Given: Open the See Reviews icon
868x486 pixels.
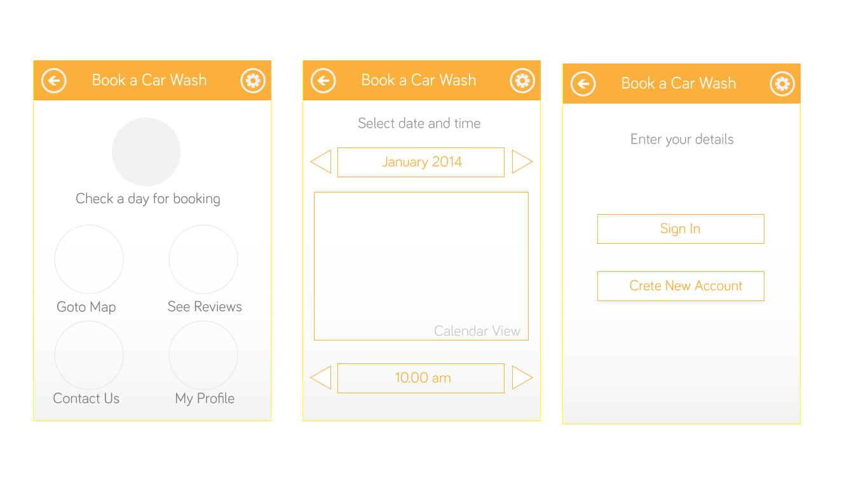Looking at the screenshot, I should click(x=203, y=259).
